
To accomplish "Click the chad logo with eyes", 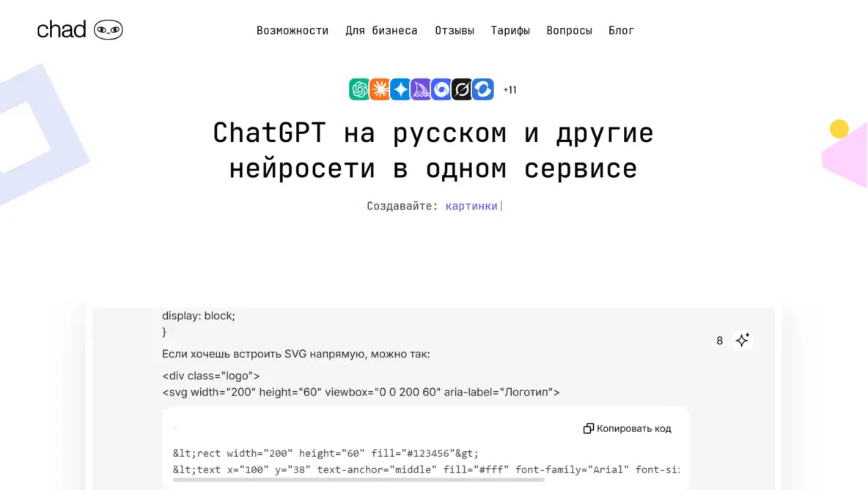I will click(80, 30).
